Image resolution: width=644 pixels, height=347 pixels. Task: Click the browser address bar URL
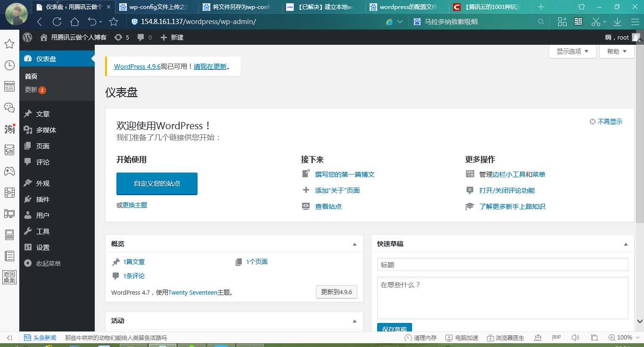click(x=198, y=22)
